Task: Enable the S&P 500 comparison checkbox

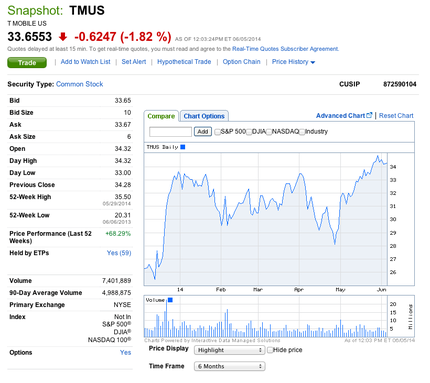Action: click(218, 132)
